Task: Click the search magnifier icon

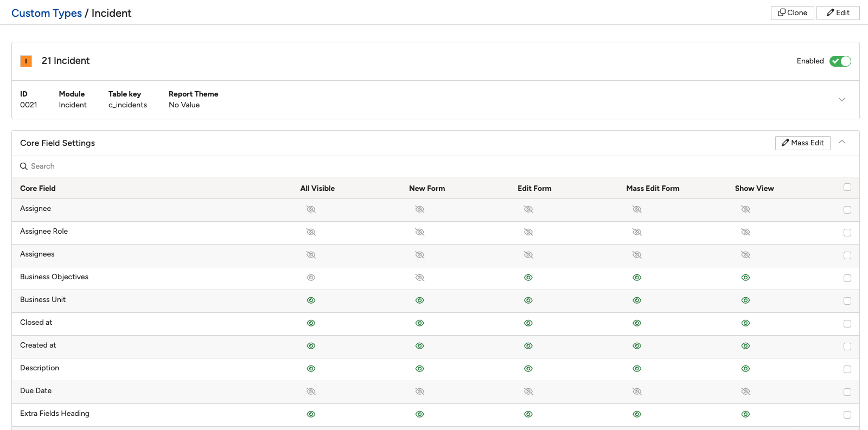Action: click(x=24, y=166)
